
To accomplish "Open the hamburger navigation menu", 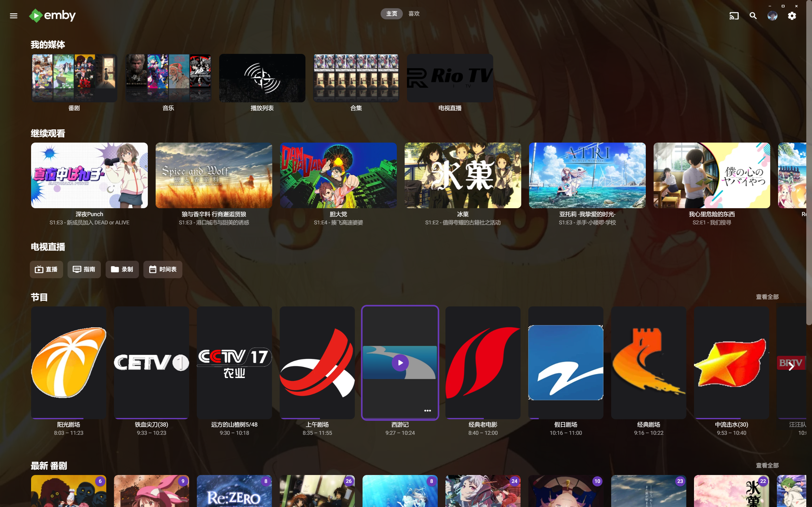I will pos(13,16).
